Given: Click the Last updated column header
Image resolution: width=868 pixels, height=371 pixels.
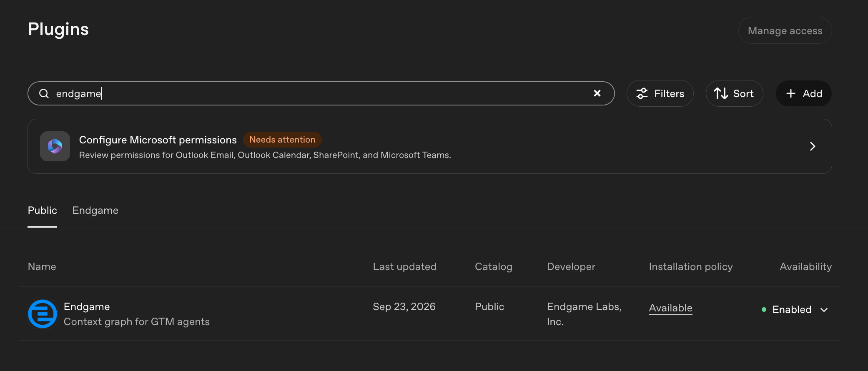Looking at the screenshot, I should click(404, 267).
